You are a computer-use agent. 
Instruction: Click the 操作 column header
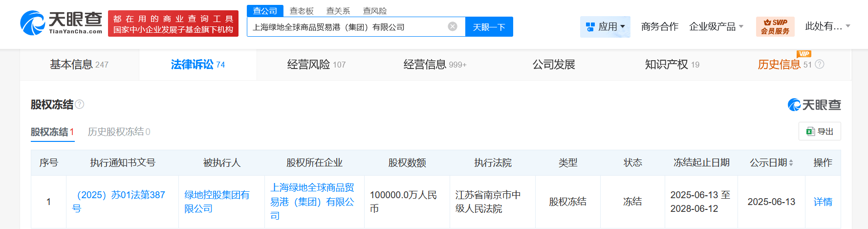pyautogui.click(x=823, y=162)
